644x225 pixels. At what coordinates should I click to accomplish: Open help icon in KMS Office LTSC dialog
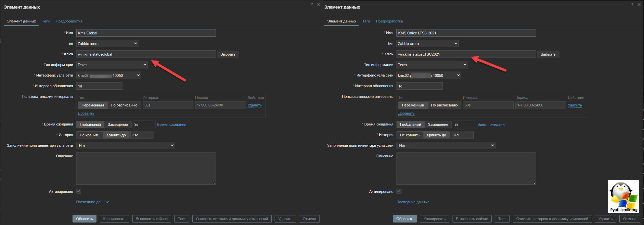pyautogui.click(x=632, y=5)
